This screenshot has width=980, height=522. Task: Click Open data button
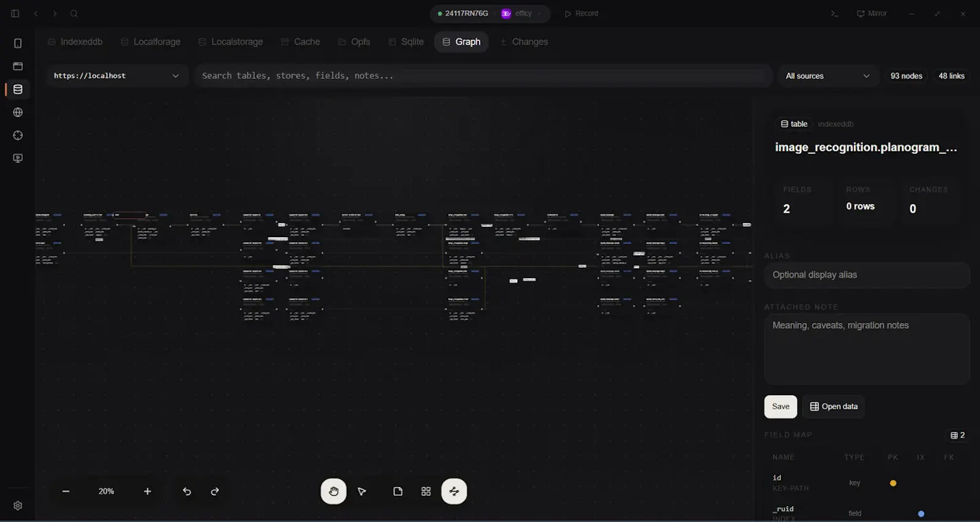click(834, 407)
